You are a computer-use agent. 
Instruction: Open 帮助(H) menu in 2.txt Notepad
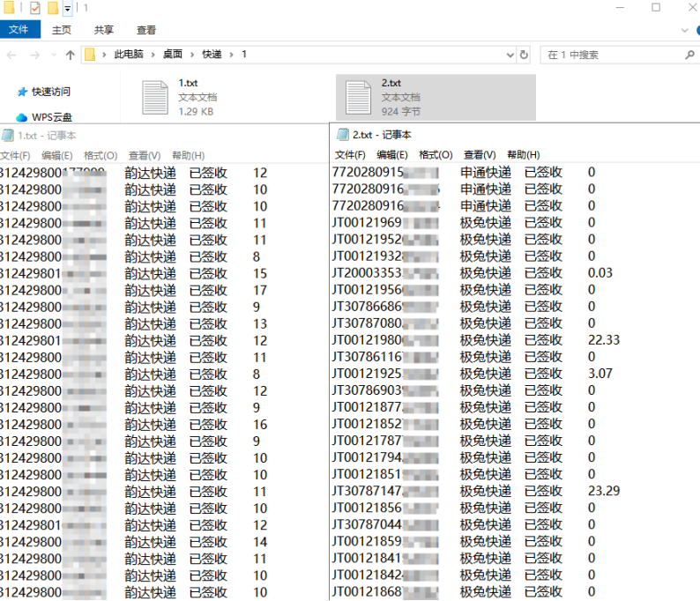(x=524, y=155)
